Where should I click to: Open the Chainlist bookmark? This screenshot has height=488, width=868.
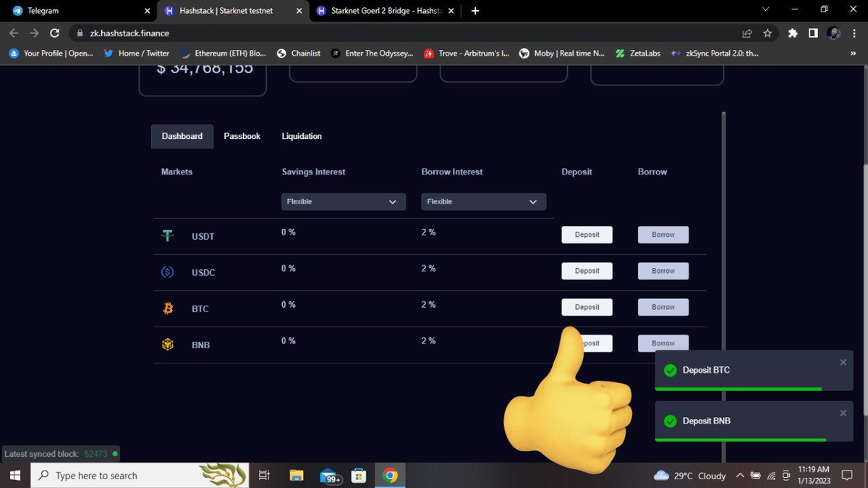pyautogui.click(x=298, y=53)
